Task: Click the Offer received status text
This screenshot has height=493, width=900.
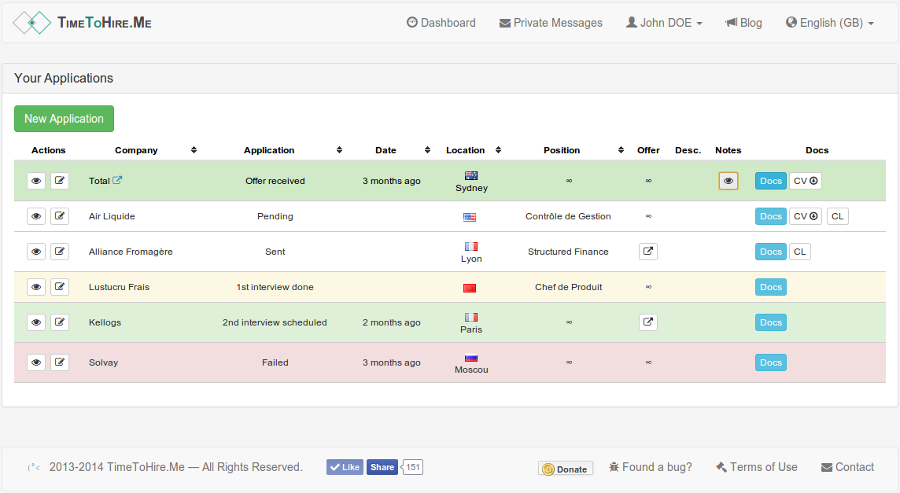Action: click(x=275, y=181)
